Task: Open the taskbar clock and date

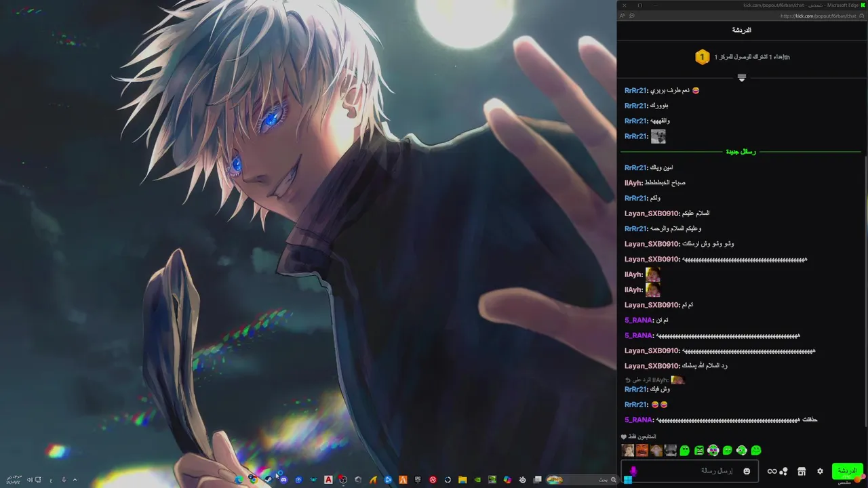Action: click(x=14, y=480)
